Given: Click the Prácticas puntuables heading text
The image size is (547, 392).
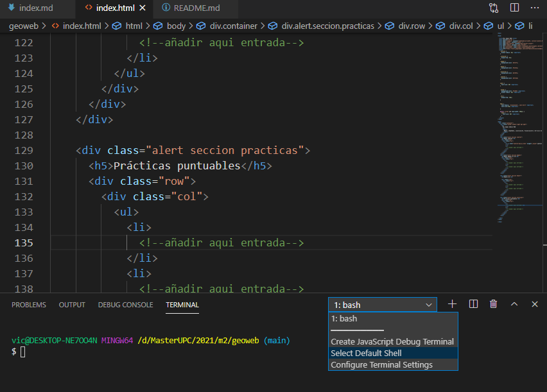Looking at the screenshot, I should (x=177, y=166).
